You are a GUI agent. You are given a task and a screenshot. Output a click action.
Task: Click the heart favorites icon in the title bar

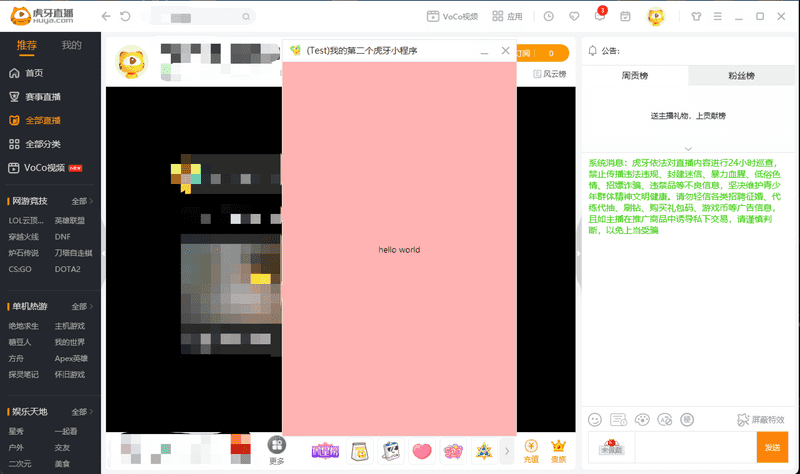point(574,17)
